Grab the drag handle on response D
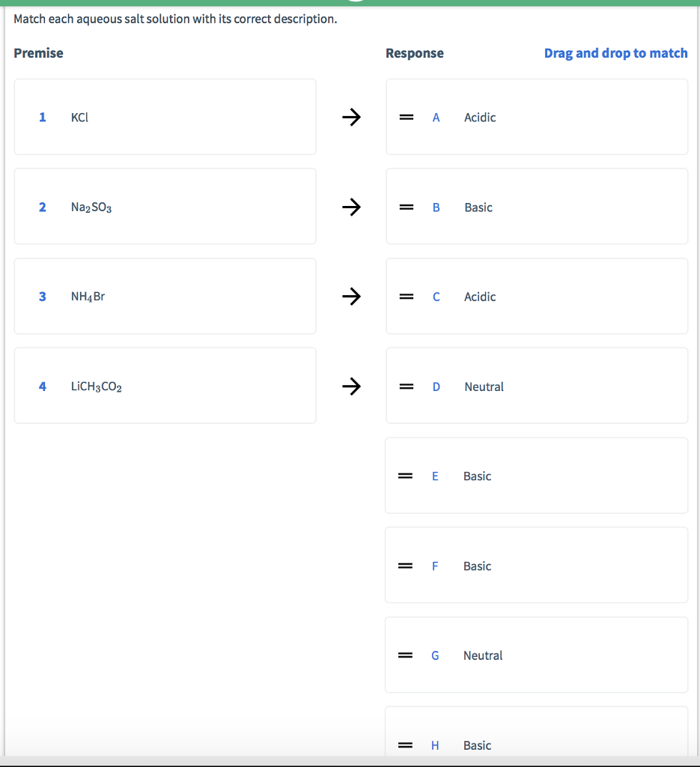Viewport: 700px width, 767px height. tap(406, 387)
